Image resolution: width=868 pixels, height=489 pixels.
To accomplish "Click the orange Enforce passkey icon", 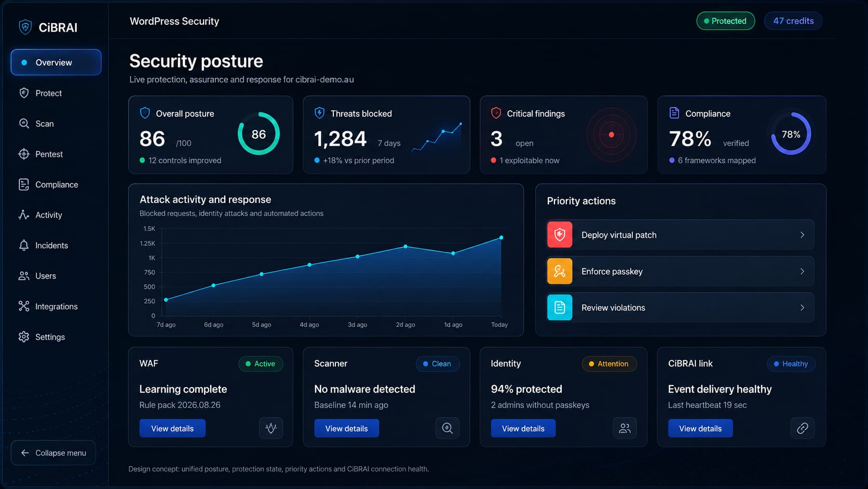I will point(560,271).
